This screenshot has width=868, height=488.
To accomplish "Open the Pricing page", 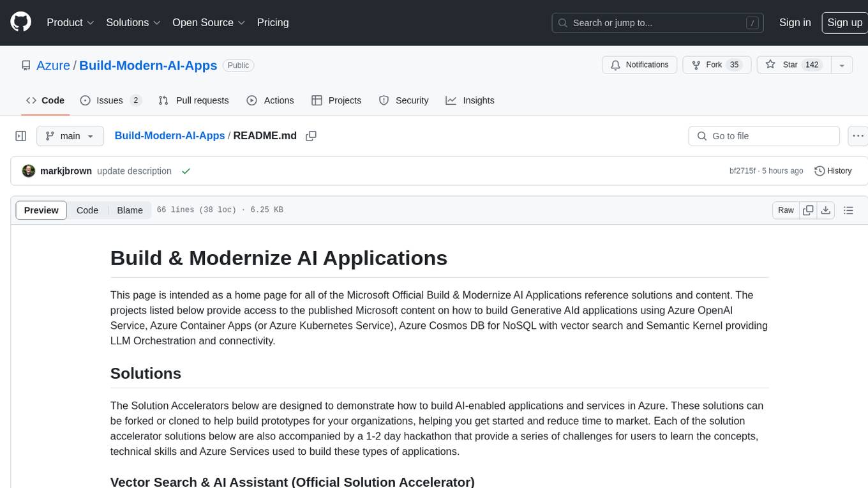I will coord(273,22).
